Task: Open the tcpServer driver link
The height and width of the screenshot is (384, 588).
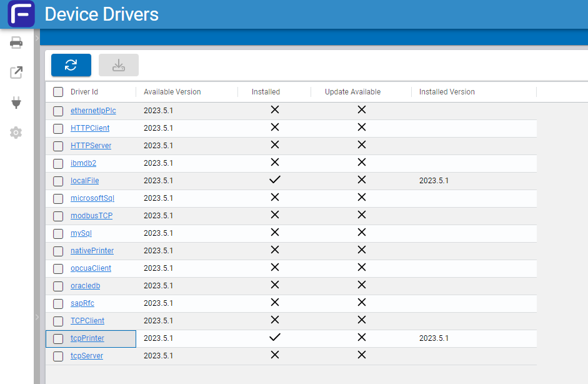Action: tap(87, 356)
